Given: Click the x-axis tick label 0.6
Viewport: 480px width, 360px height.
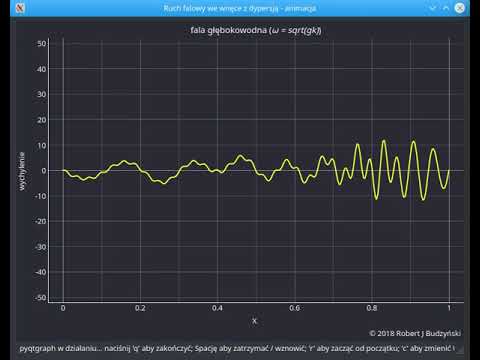Looking at the screenshot, I should point(295,308).
